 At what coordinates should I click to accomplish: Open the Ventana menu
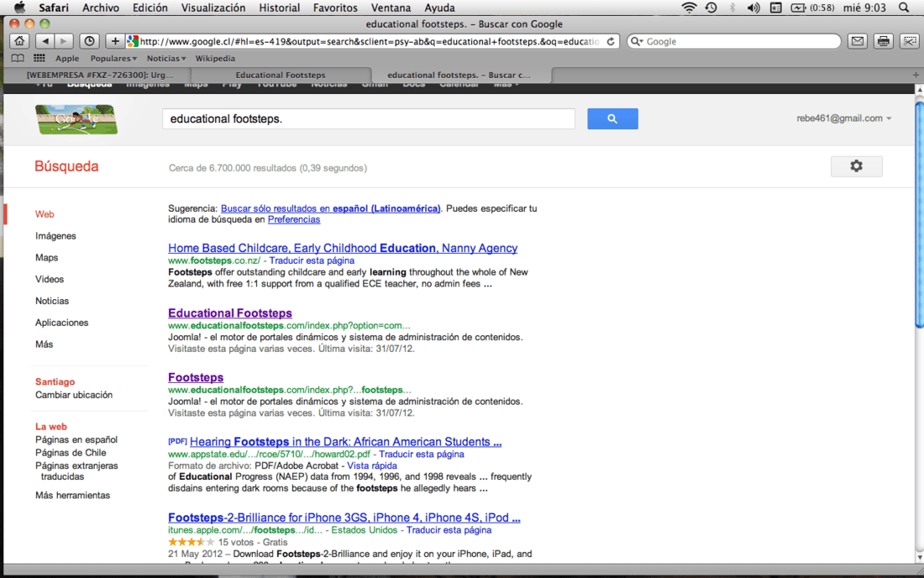tap(391, 8)
